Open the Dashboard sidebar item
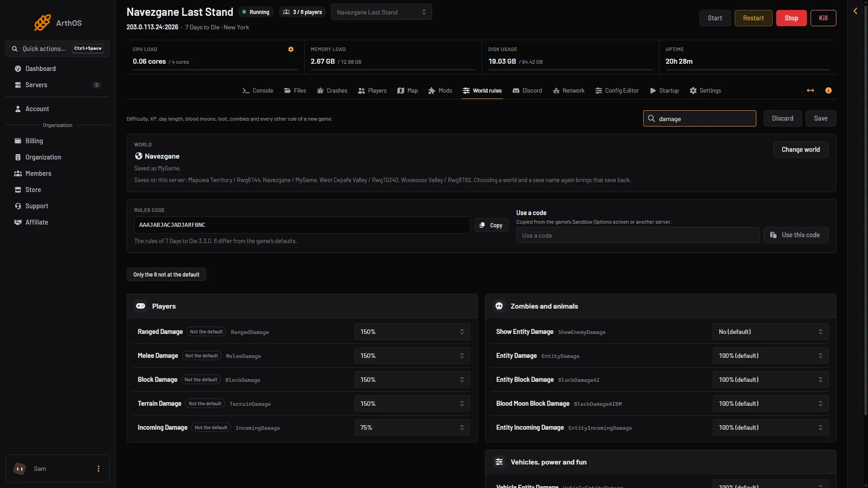 coord(57,69)
